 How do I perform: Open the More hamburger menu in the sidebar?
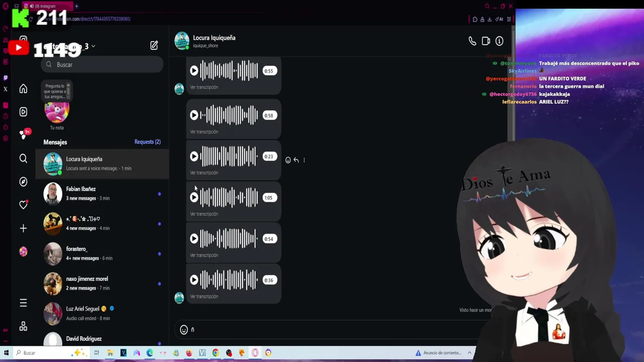(23, 303)
